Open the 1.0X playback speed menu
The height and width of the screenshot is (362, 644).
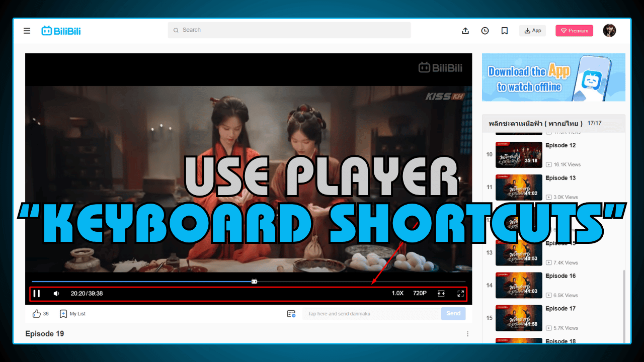pos(397,293)
